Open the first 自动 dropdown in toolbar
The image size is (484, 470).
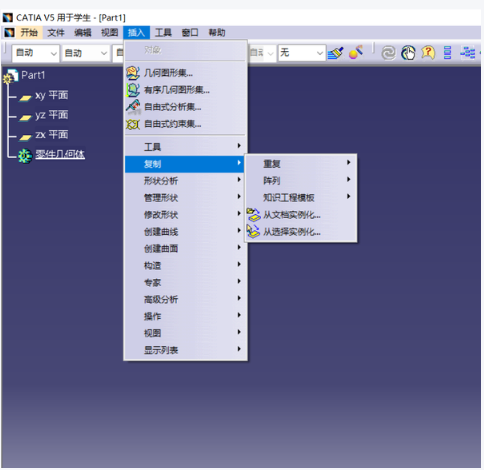pos(36,53)
